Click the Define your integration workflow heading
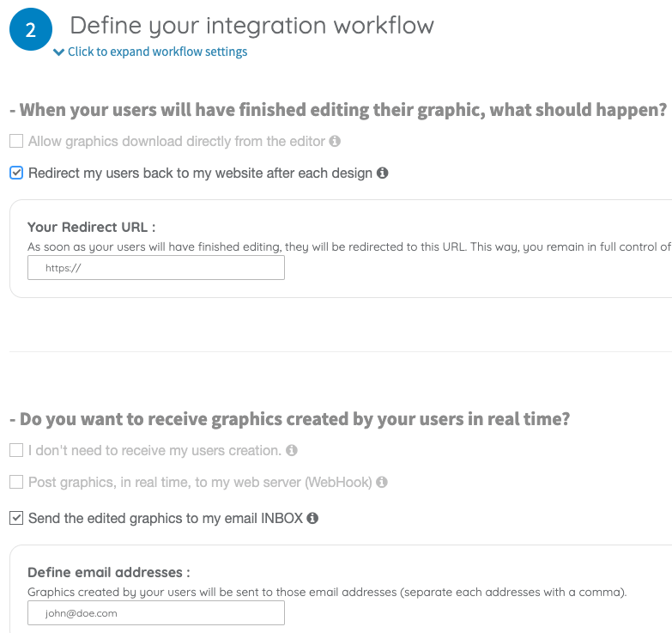Screen dimensions: 672x633 click(x=252, y=26)
